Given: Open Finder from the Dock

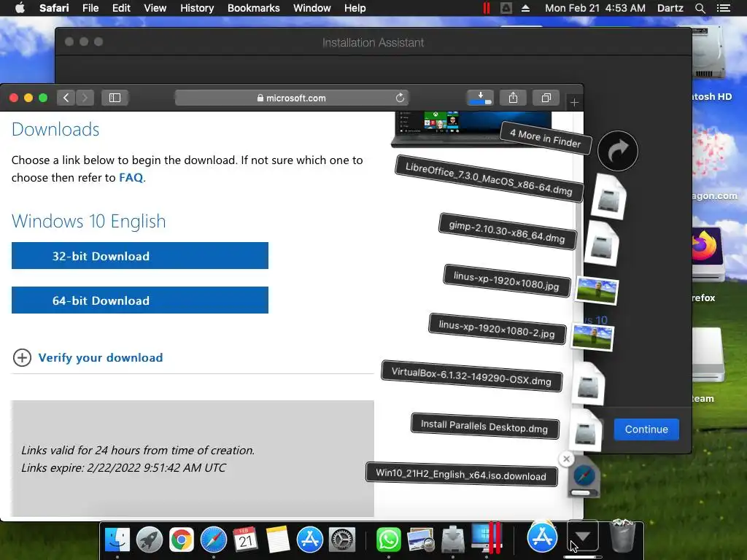Looking at the screenshot, I should [117, 540].
